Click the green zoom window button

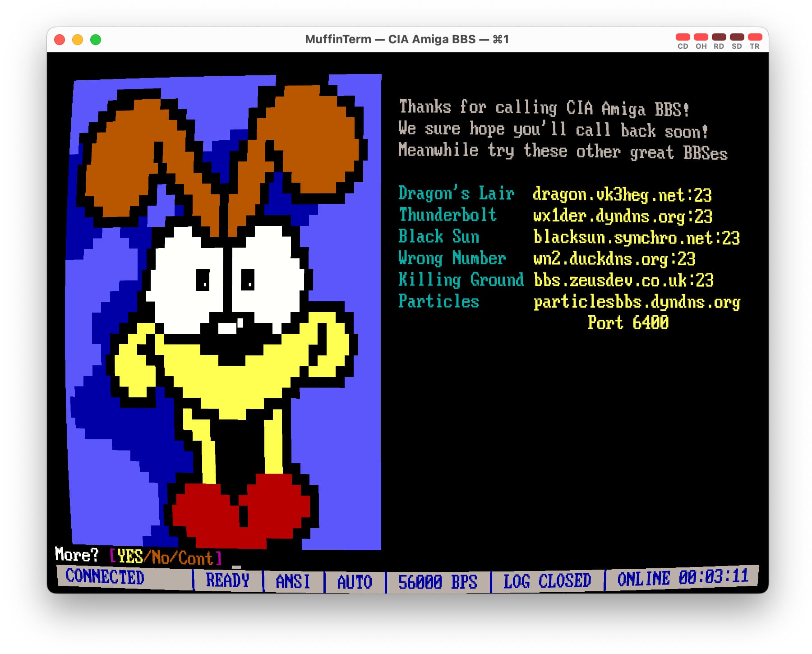(96, 40)
